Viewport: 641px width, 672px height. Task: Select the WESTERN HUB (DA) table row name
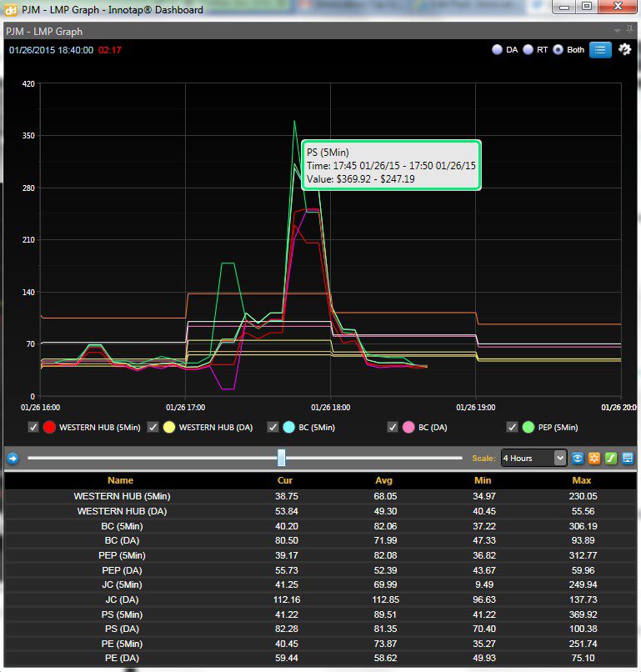coord(123,511)
